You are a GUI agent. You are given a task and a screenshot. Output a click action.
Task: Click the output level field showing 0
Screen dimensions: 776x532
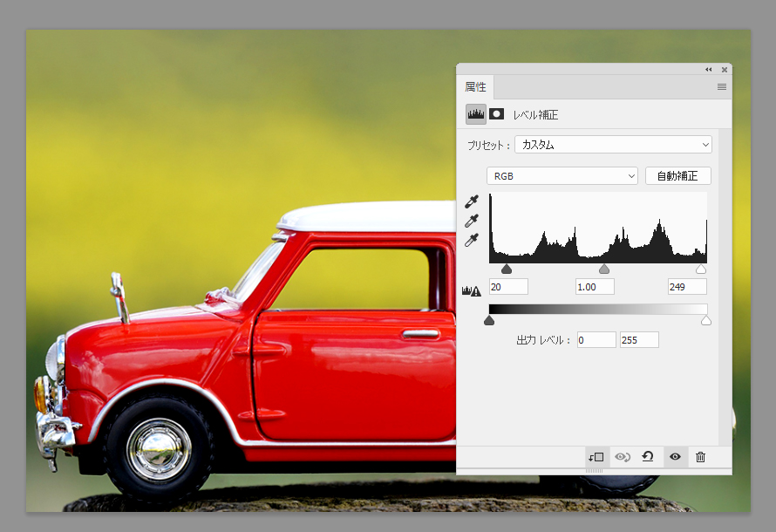596,340
